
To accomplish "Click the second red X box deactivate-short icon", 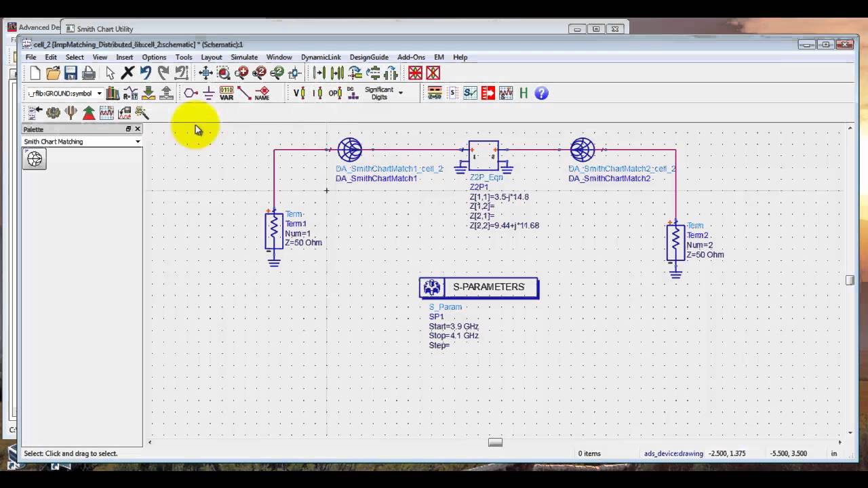I will [433, 73].
